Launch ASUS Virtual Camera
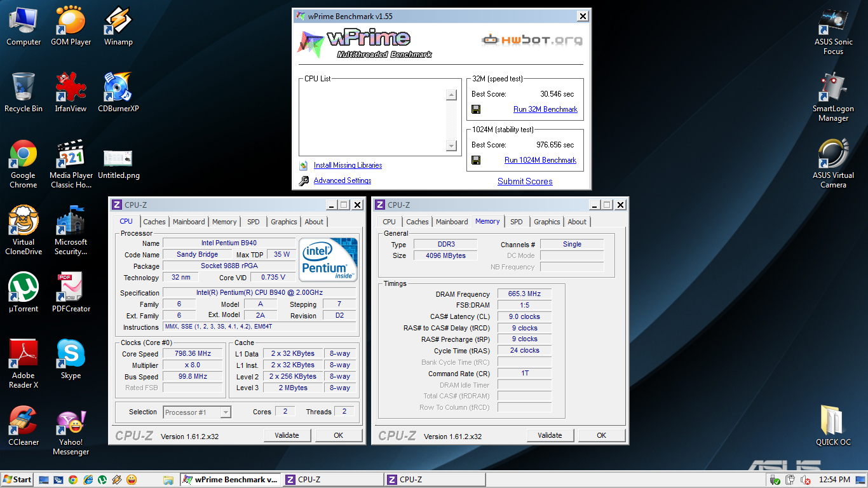The image size is (868, 488). click(x=834, y=164)
